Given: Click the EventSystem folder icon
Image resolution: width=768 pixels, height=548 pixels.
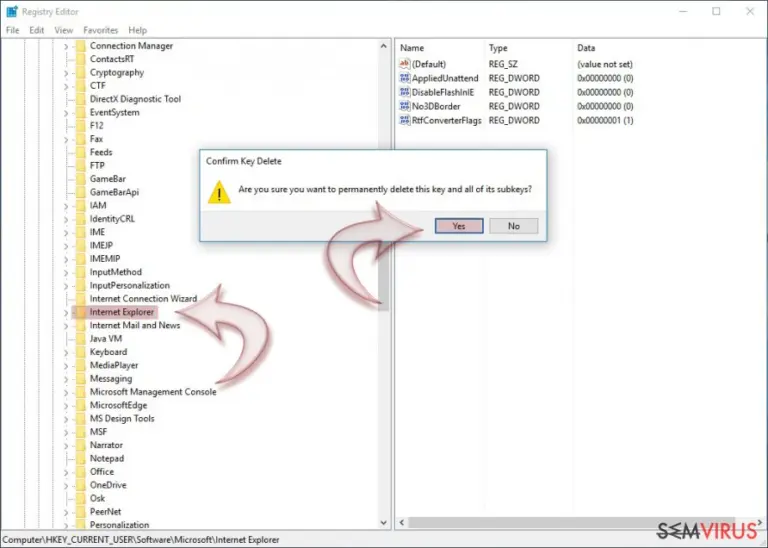Looking at the screenshot, I should 81,113.
